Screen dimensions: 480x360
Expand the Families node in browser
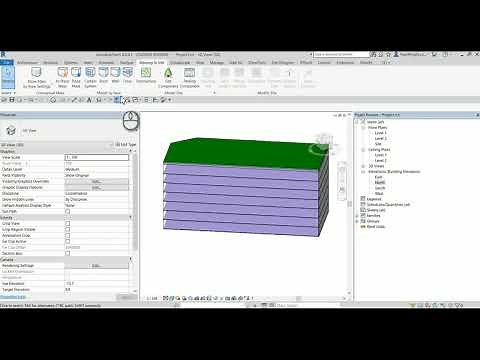coord(357,215)
